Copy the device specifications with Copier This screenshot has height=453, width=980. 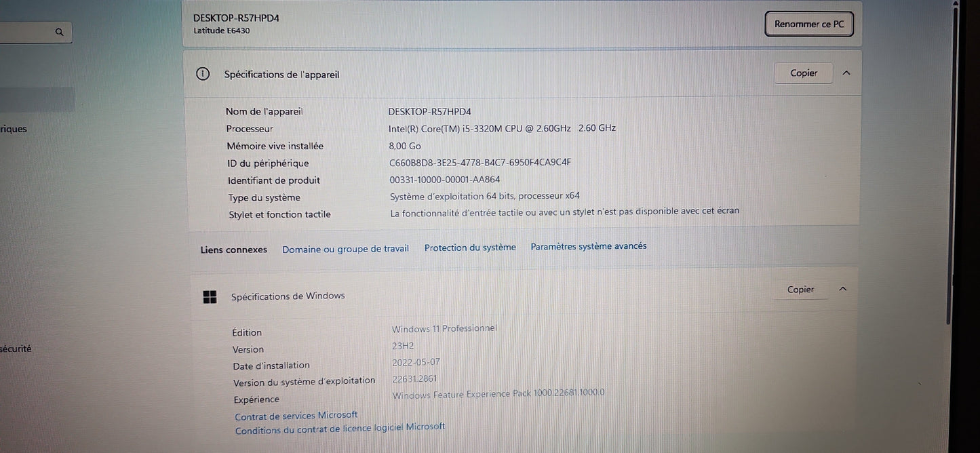(x=803, y=73)
